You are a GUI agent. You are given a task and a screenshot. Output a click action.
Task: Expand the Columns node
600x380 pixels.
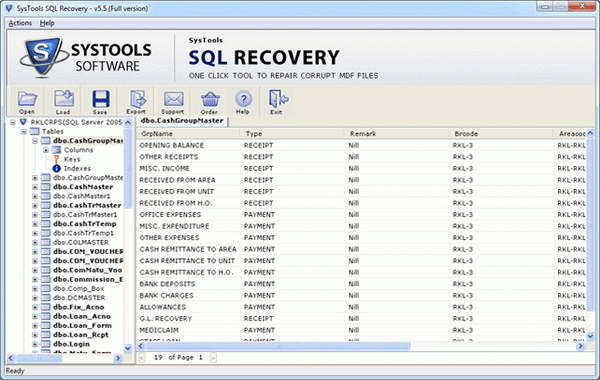click(46, 150)
